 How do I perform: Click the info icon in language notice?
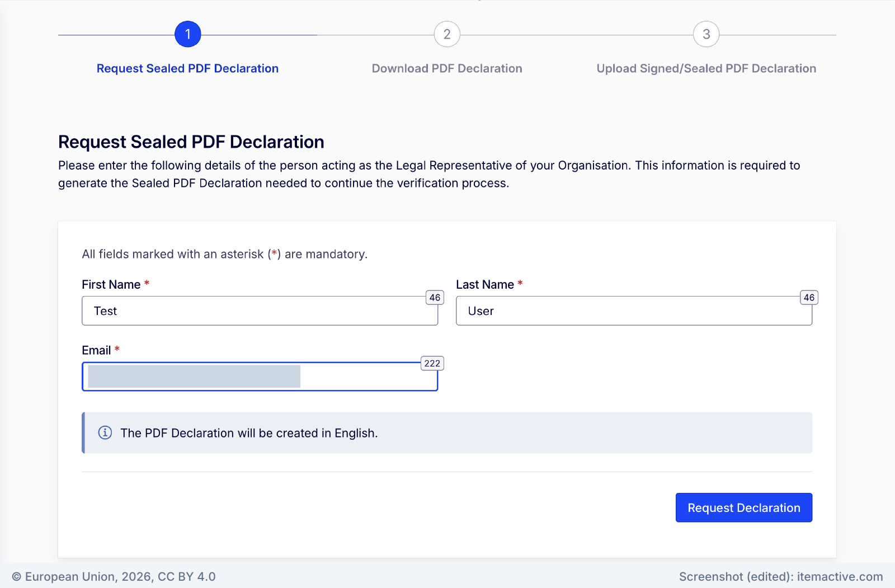coord(105,432)
